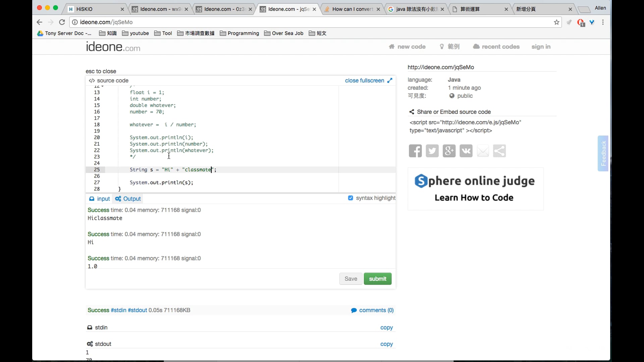Image resolution: width=644 pixels, height=362 pixels.
Task: Share code by email icon
Action: click(483, 151)
